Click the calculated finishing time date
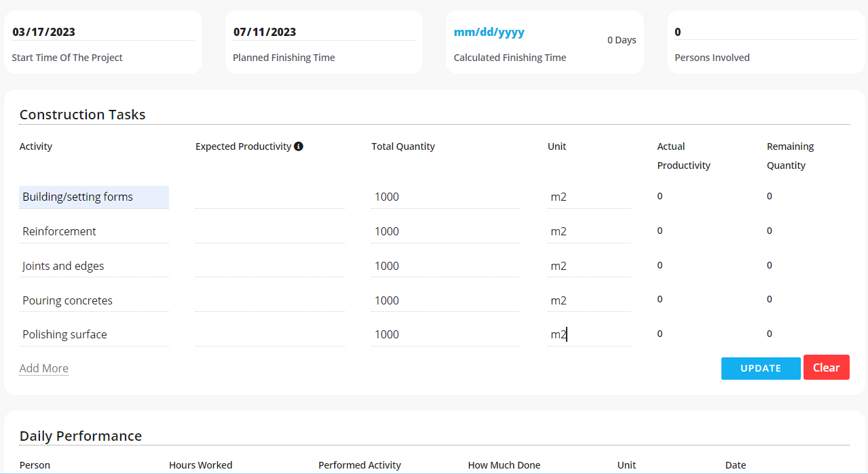Image resolution: width=868 pixels, height=474 pixels. click(489, 32)
